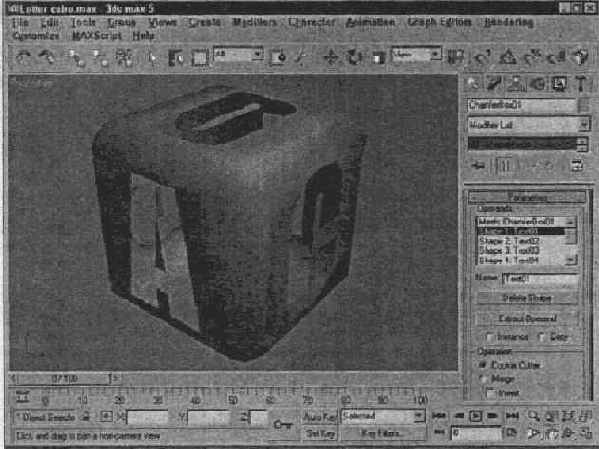The height and width of the screenshot is (449, 599).
Task: Switch to the Modify command panel tab
Action: pyautogui.click(x=494, y=84)
